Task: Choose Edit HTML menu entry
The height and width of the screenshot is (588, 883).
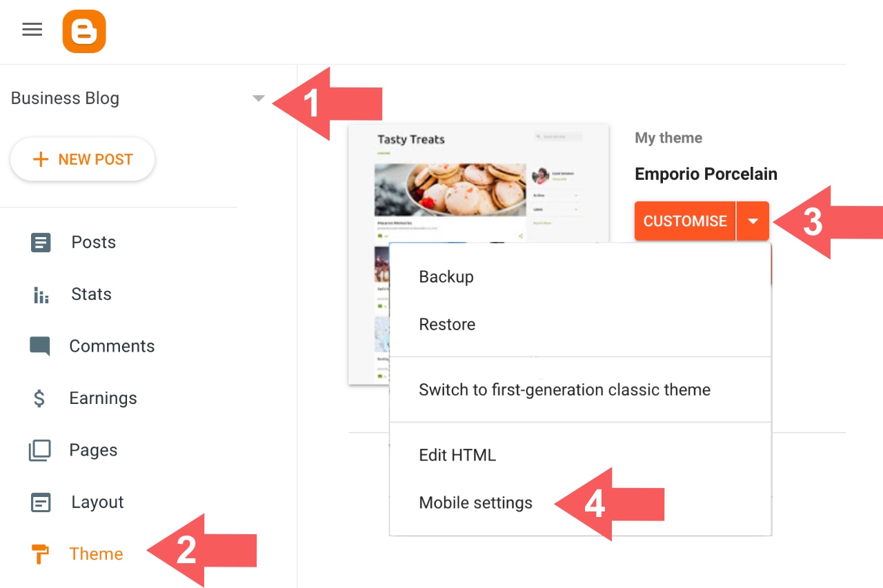Action: pos(457,456)
